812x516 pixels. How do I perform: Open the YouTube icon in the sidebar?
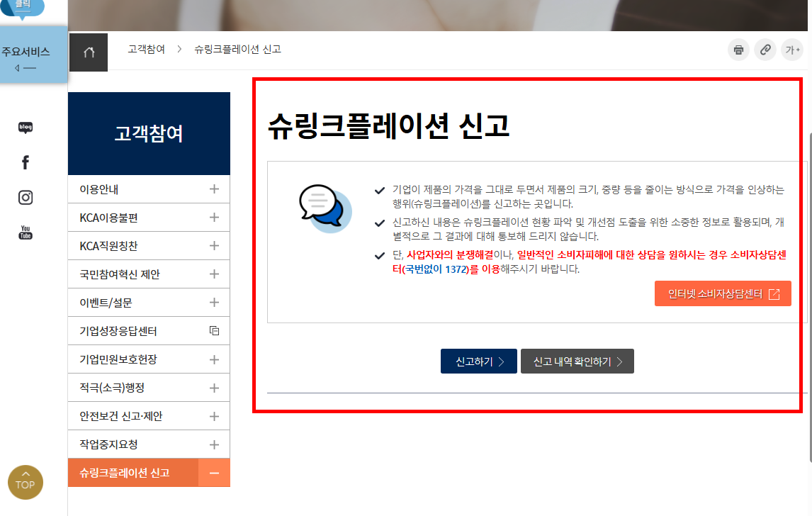coord(25,232)
